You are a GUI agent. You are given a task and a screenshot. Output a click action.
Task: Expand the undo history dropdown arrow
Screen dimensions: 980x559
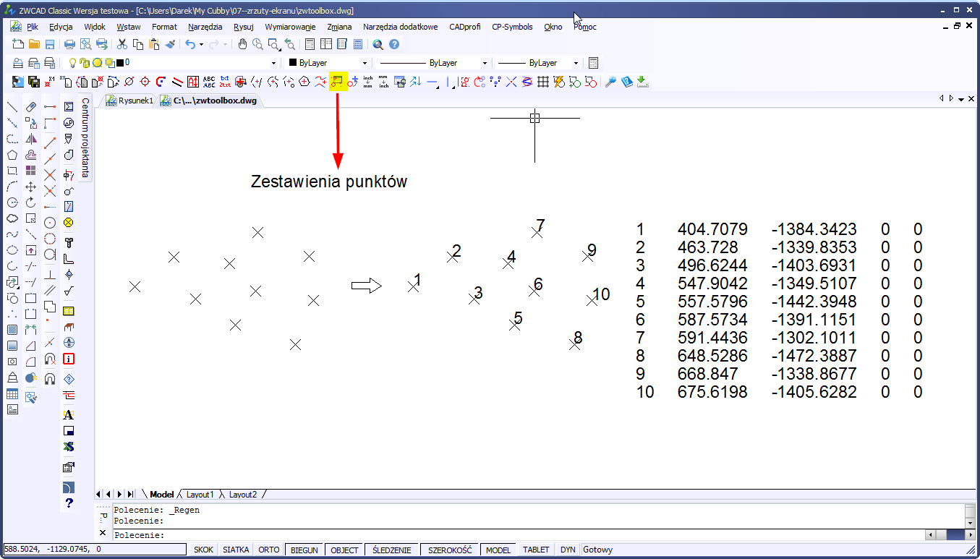201,44
